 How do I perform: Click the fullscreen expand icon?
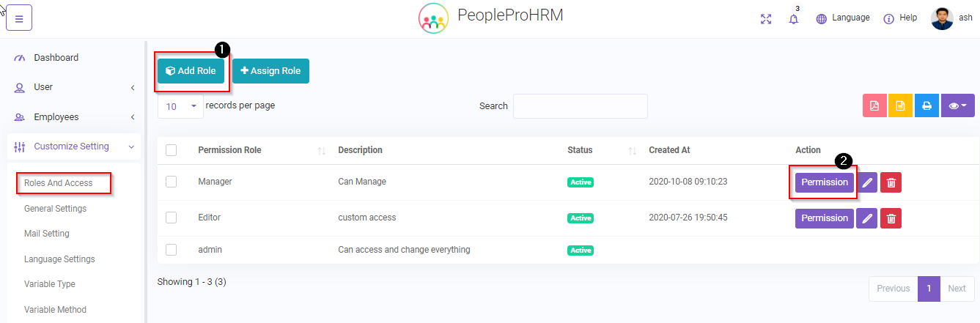[766, 19]
